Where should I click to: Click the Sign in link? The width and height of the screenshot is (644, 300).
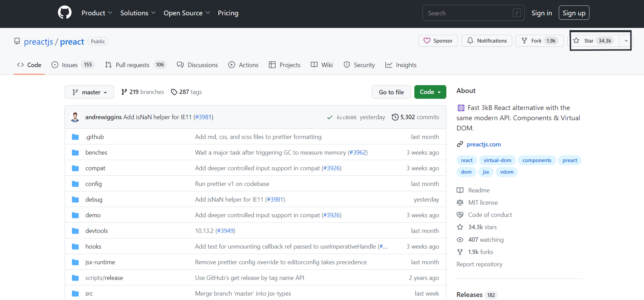[x=541, y=13]
